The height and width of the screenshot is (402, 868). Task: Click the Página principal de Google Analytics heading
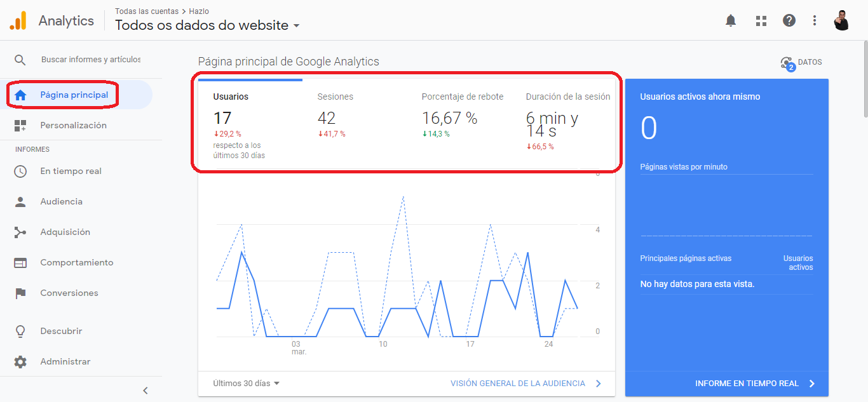(x=288, y=62)
